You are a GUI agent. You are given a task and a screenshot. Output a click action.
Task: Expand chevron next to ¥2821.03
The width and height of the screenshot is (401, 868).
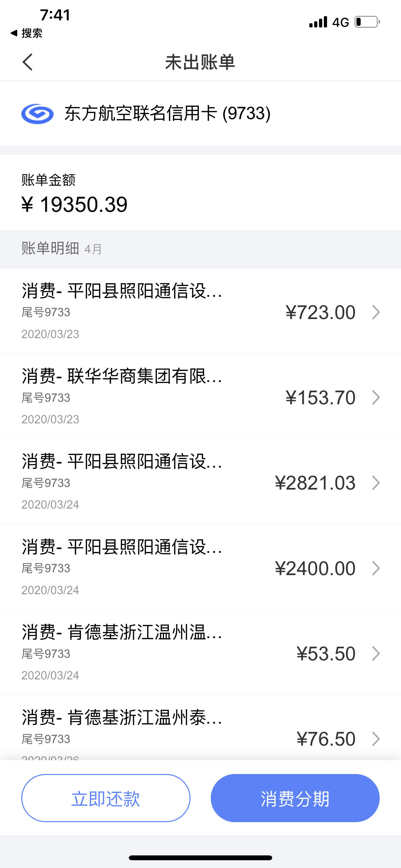pos(376,482)
